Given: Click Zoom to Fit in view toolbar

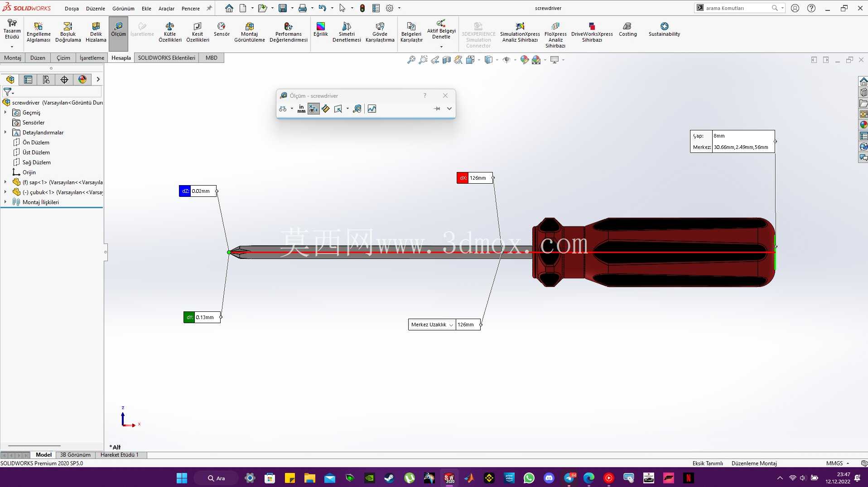Looking at the screenshot, I should click(x=411, y=60).
